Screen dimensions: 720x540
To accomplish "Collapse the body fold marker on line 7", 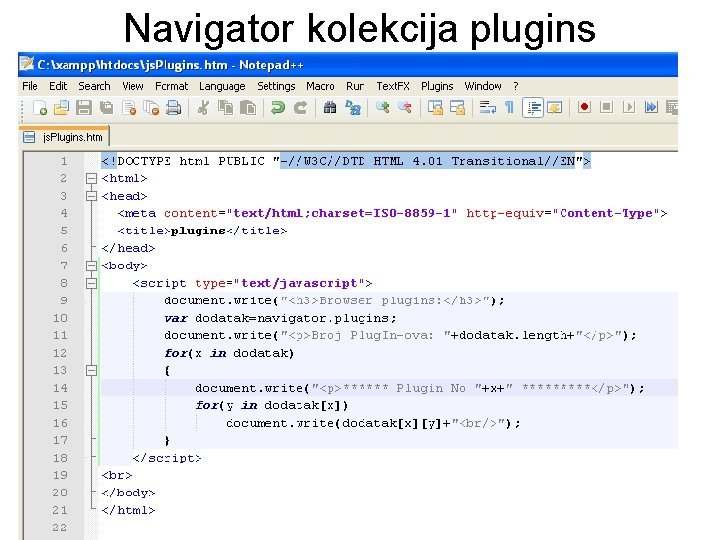I will 91,266.
